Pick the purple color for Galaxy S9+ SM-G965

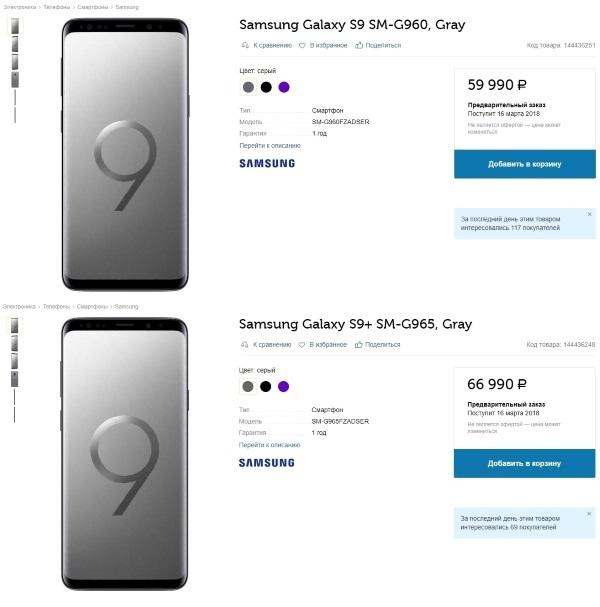click(x=284, y=386)
